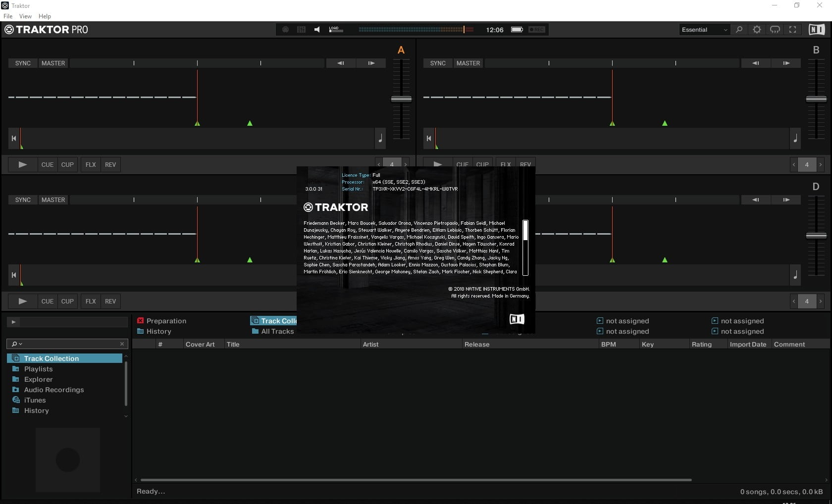
Task: Click the audio device indicator icon
Action: tap(301, 30)
